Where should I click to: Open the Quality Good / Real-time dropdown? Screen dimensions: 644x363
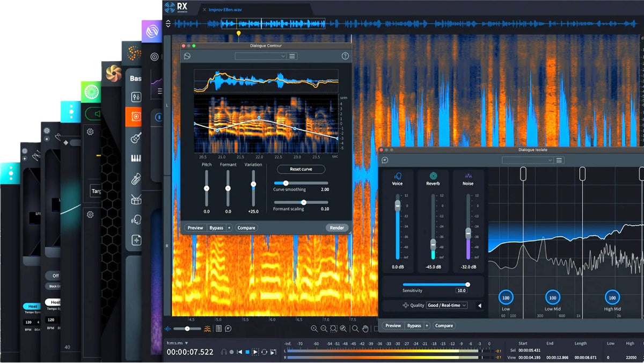447,305
